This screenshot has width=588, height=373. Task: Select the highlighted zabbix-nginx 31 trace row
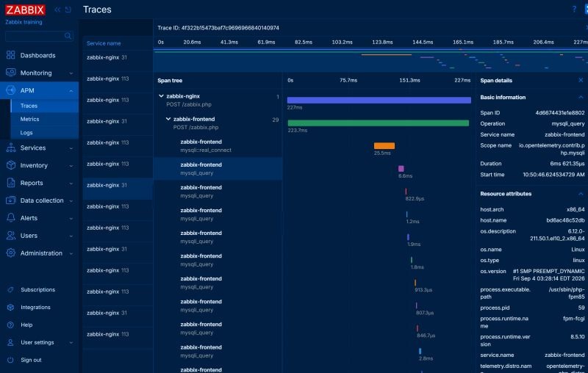pos(118,189)
